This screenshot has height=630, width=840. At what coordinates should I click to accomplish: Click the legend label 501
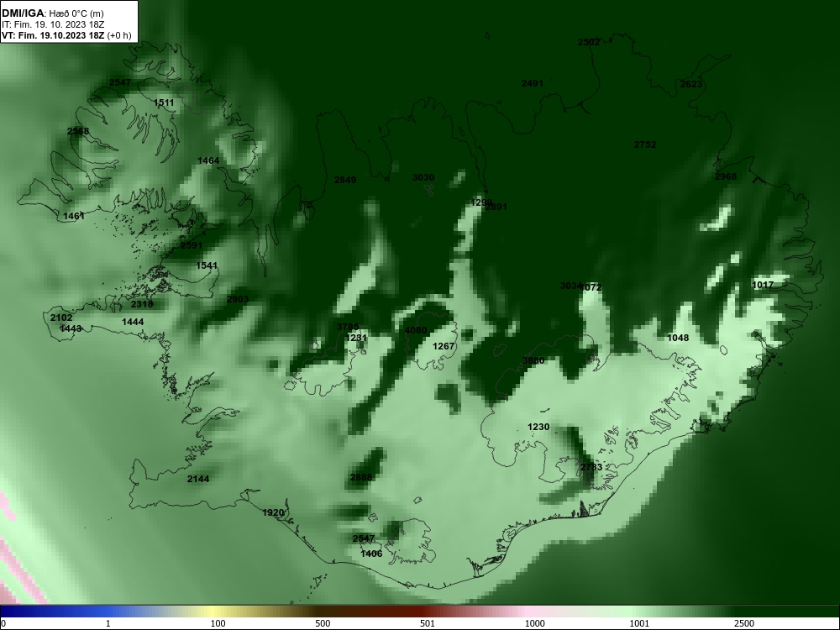[x=428, y=623]
